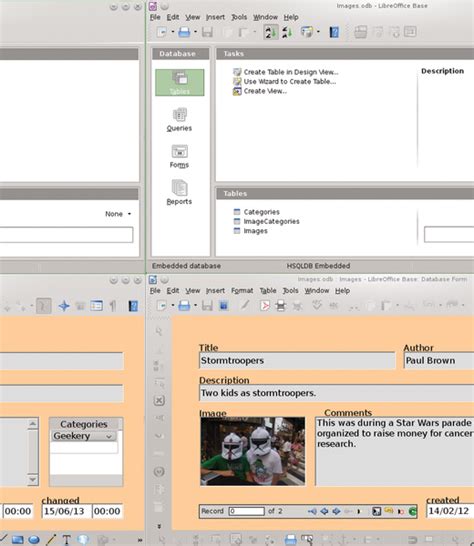474x546 pixels.
Task: Open Tools menu in Base main window
Action: point(239,17)
